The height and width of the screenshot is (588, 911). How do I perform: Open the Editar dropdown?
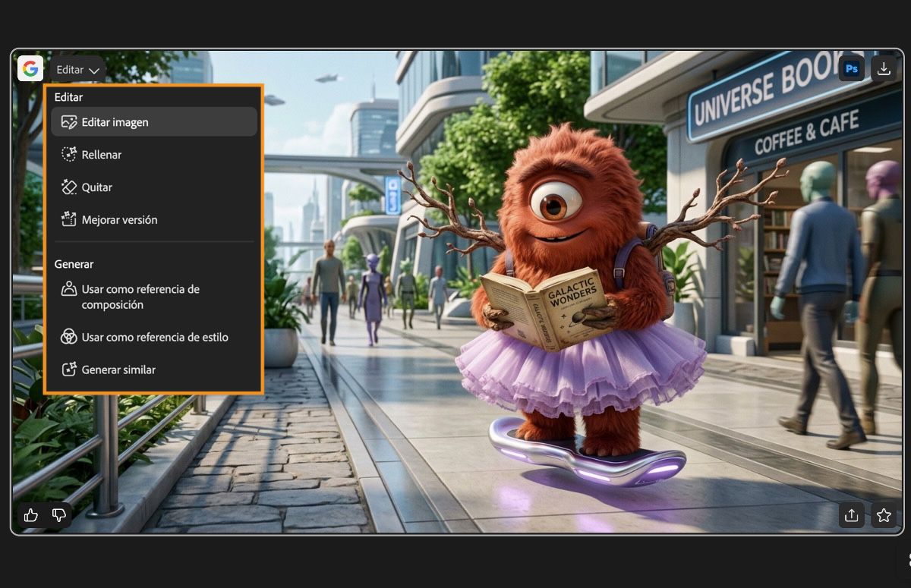(x=78, y=70)
